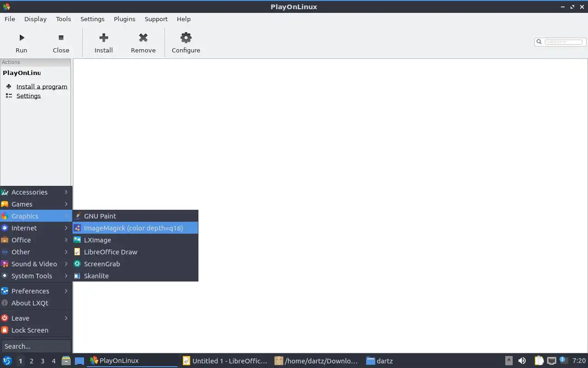The height and width of the screenshot is (368, 588).
Task: Click the Office briefcase icon in menu
Action: (x=5, y=240)
